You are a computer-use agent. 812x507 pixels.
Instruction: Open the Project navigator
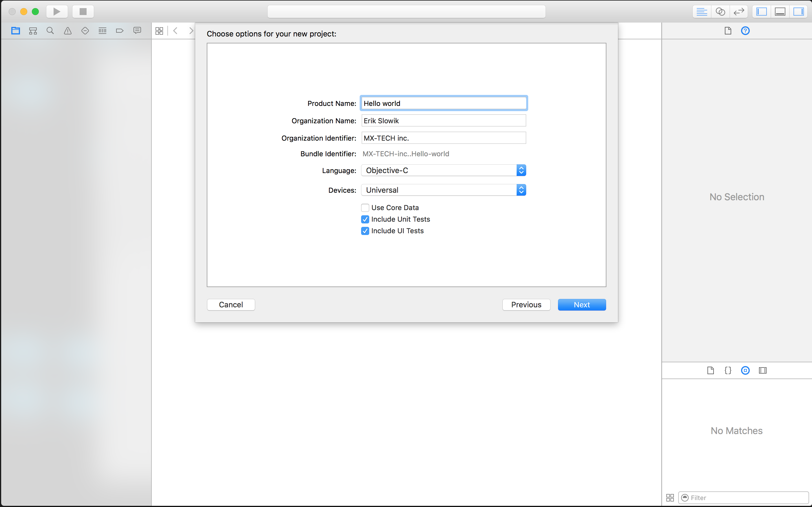[x=16, y=30]
